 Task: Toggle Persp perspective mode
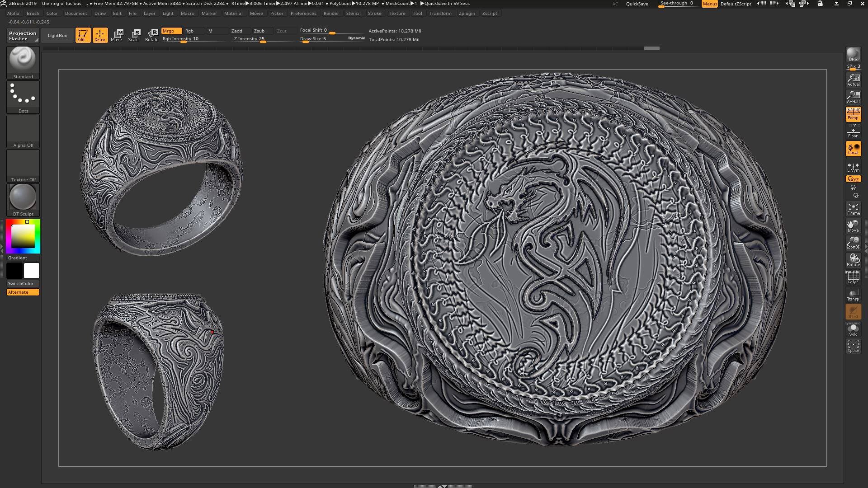[853, 114]
